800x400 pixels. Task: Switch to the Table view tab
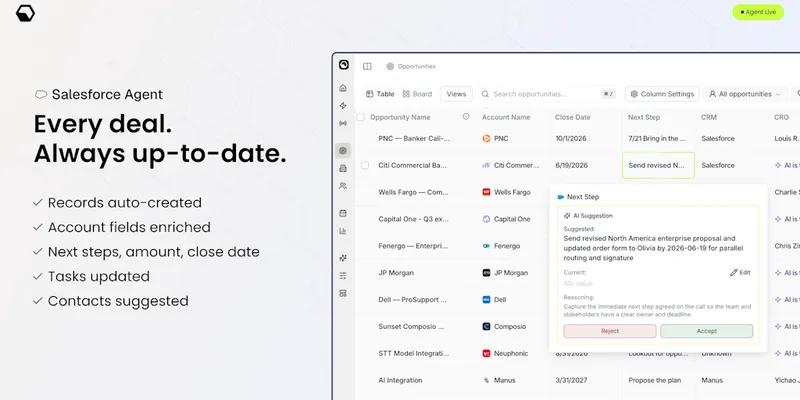(x=380, y=94)
